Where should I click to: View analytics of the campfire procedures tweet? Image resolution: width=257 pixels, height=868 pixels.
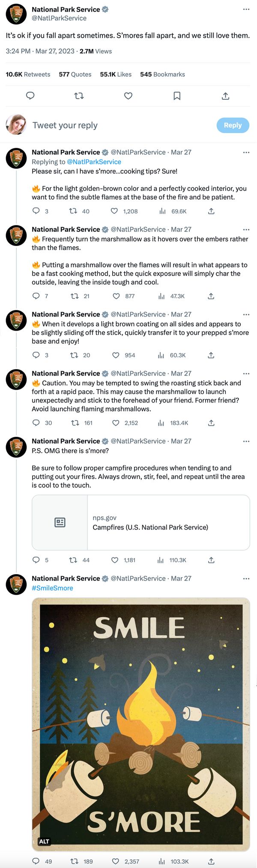[x=161, y=560]
